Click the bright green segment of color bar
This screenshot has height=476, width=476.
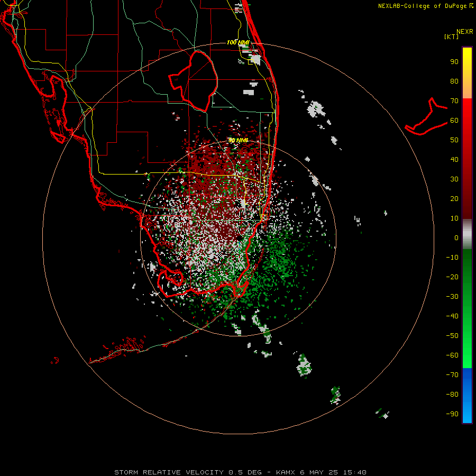tap(467, 349)
